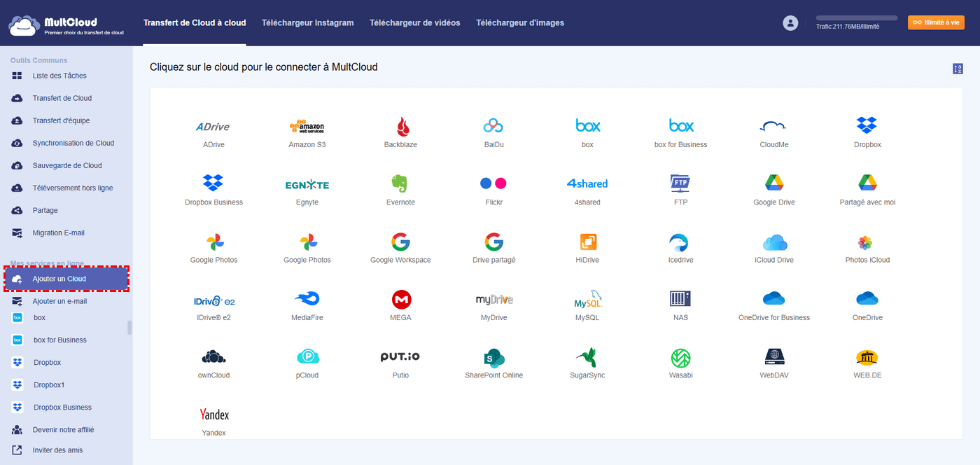
Task: Click the CloudMe icon
Action: point(774,127)
